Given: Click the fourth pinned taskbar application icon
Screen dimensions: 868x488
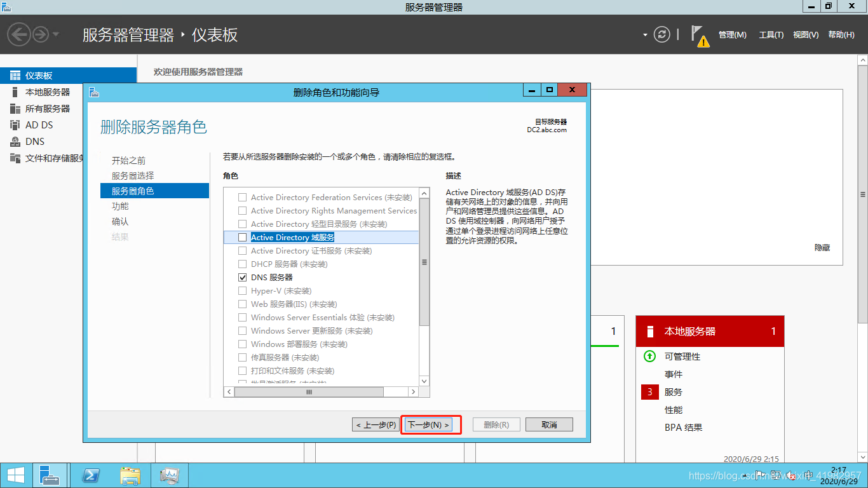Looking at the screenshot, I should (170, 475).
